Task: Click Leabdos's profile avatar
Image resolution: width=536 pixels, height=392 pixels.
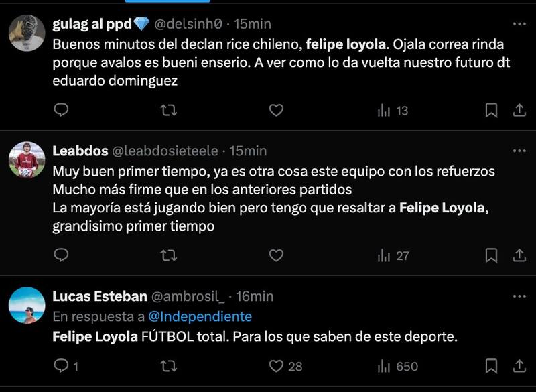Action: [27, 160]
